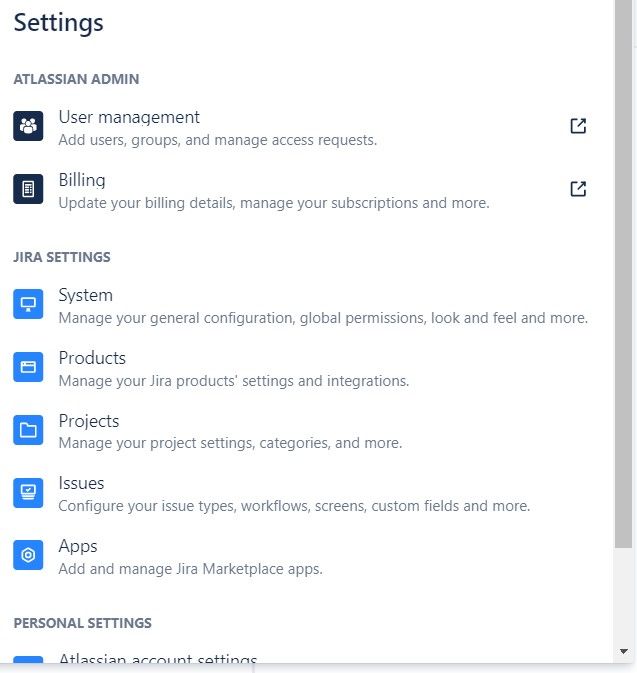Click the System monitor icon
This screenshot has width=637, height=673.
point(28,304)
